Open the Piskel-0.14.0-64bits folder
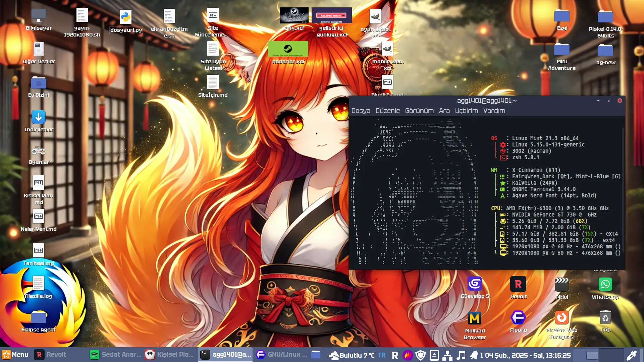This screenshot has height=362, width=644. click(x=605, y=23)
